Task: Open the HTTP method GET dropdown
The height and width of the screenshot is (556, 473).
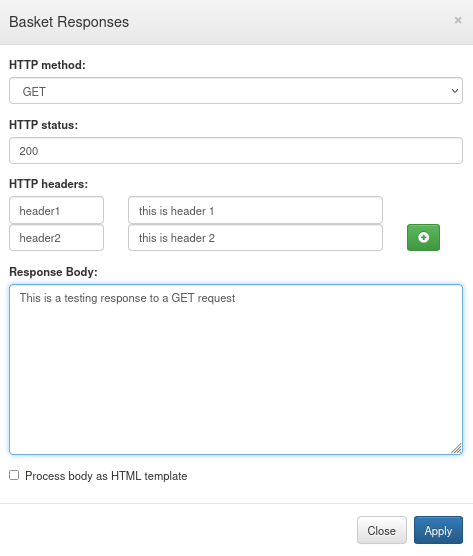Action: click(236, 91)
